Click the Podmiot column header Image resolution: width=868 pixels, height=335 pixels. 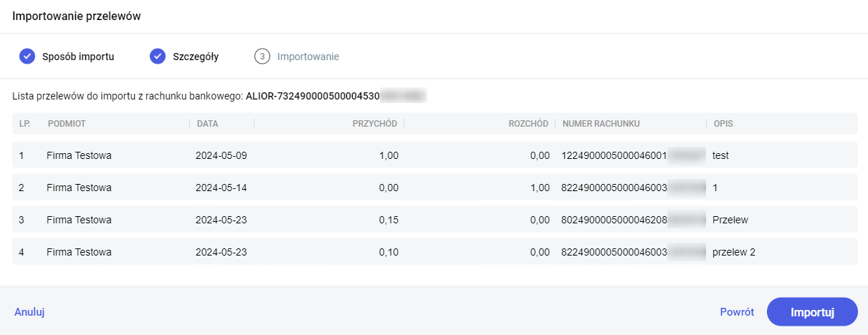[x=67, y=124]
